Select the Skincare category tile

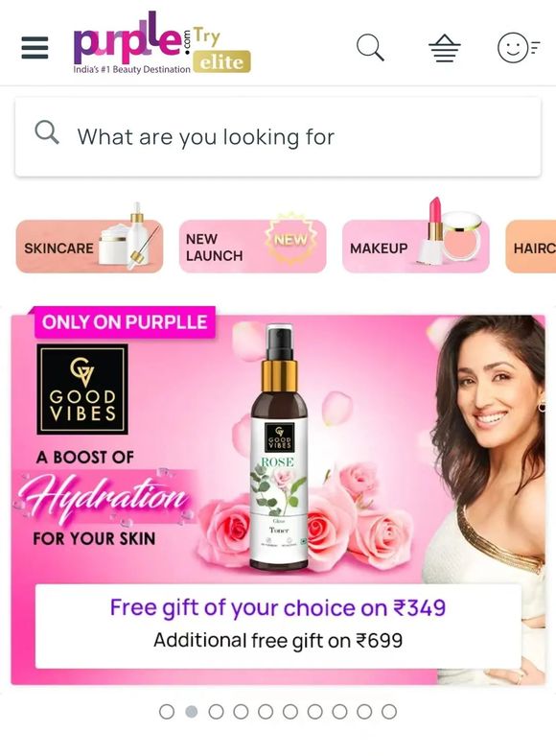pos(89,246)
